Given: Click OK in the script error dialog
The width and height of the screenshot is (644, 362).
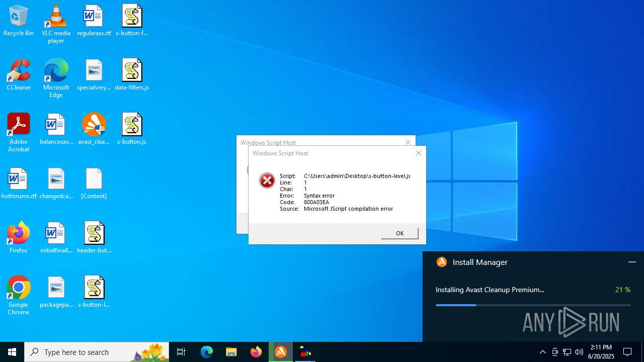Looking at the screenshot, I should click(x=399, y=233).
